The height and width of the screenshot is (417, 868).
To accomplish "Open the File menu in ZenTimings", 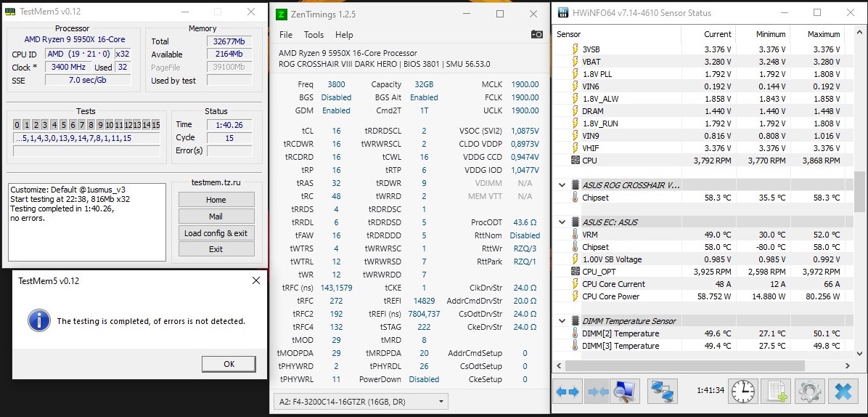I will [x=286, y=35].
